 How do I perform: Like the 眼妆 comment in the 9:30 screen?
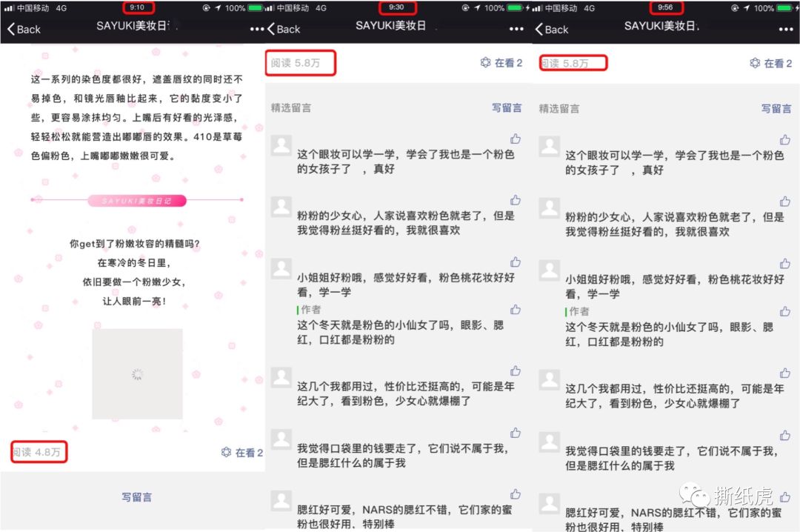(x=516, y=139)
